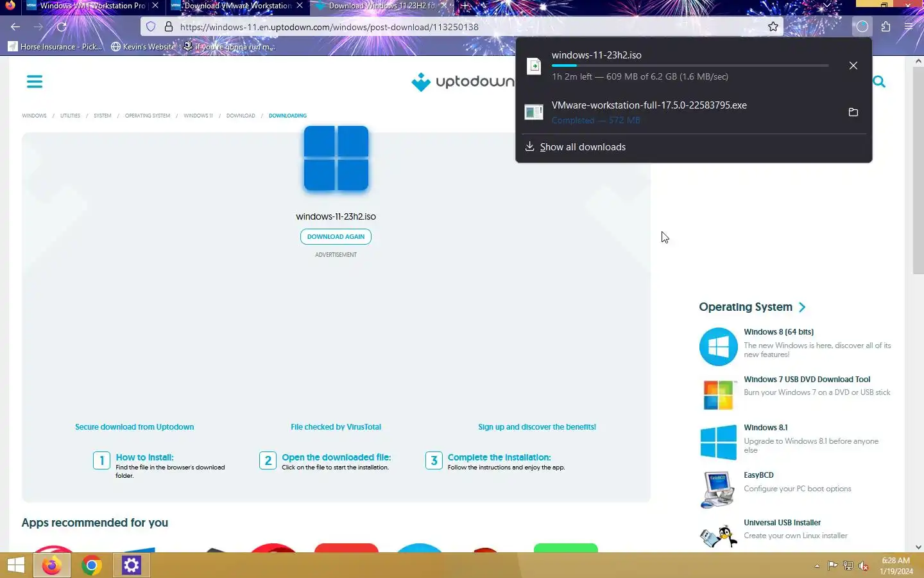Viewport: 924px width, 578px height.
Task: Click the Uptodown search magnifier icon
Action: [x=879, y=82]
